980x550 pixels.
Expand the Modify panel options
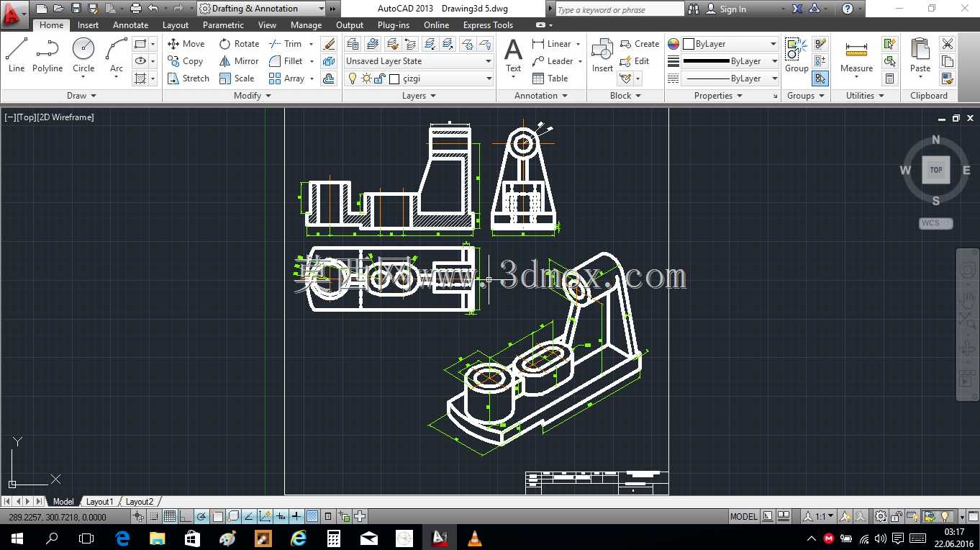(x=253, y=96)
